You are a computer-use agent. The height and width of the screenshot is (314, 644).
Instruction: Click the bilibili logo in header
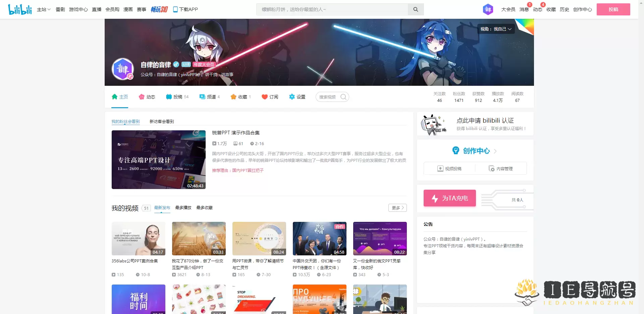tap(20, 9)
